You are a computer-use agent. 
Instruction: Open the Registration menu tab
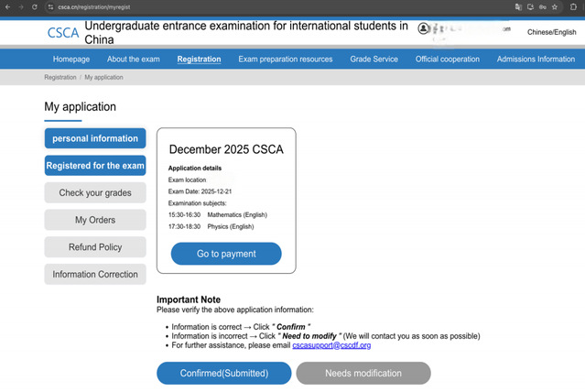click(x=199, y=60)
